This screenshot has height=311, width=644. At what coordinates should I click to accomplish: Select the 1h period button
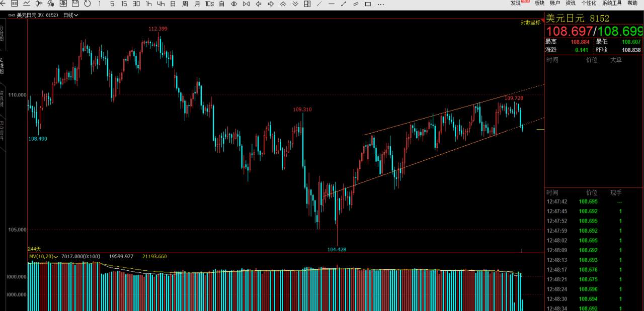(x=148, y=4)
